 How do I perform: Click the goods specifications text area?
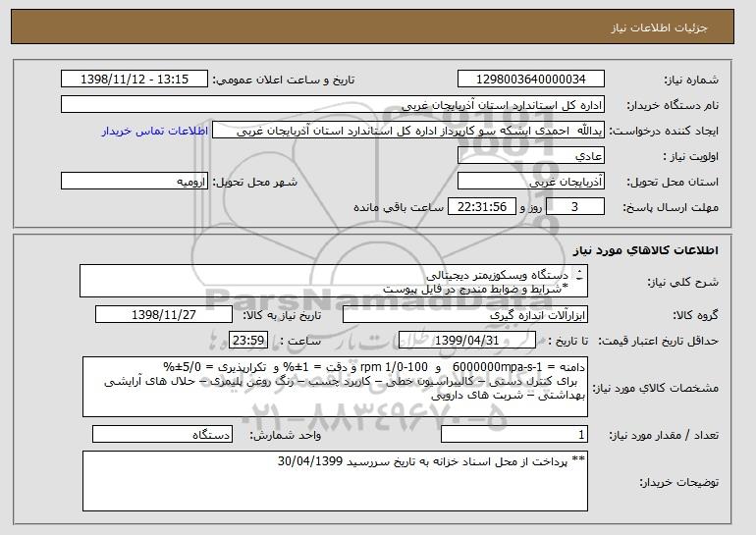pyautogui.click(x=335, y=387)
